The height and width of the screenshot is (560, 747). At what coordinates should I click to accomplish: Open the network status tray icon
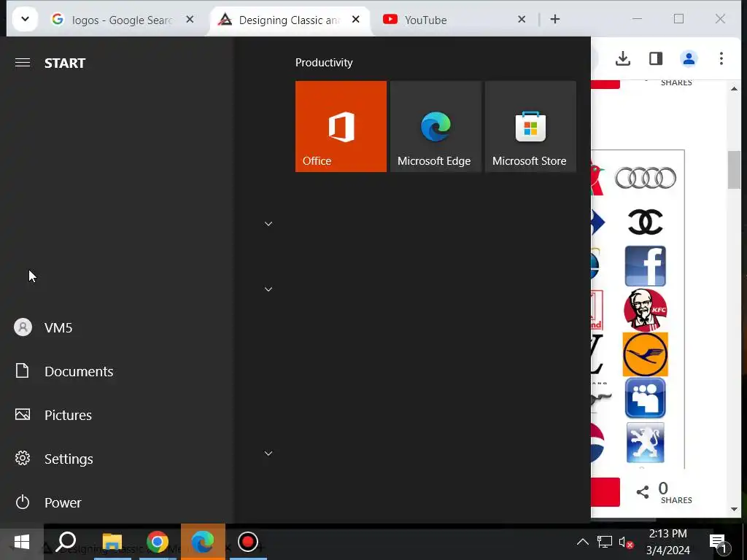pos(604,542)
